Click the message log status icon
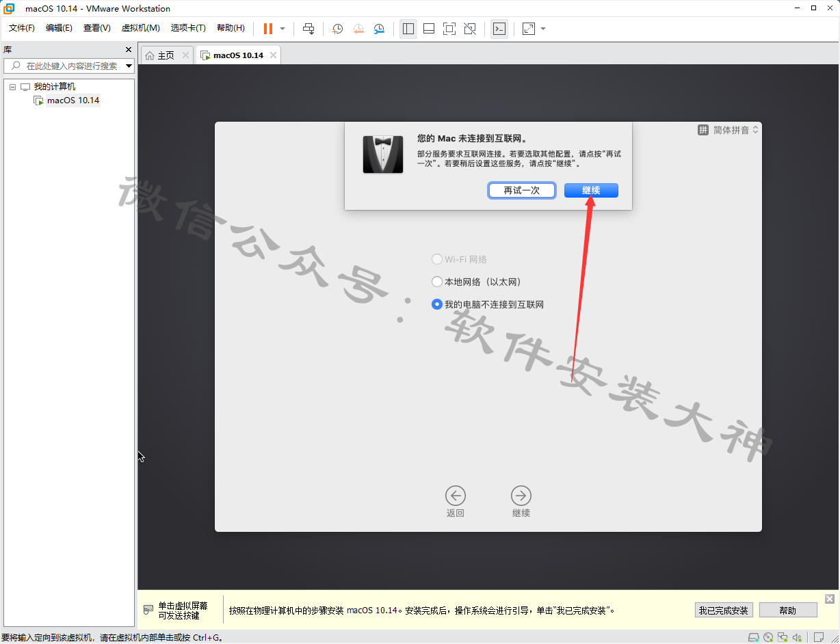The width and height of the screenshot is (840, 644). (818, 637)
